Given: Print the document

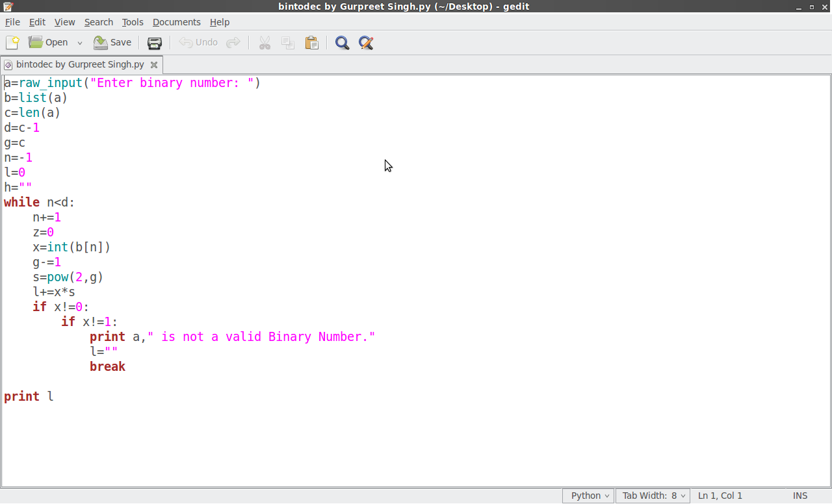Looking at the screenshot, I should pyautogui.click(x=155, y=42).
